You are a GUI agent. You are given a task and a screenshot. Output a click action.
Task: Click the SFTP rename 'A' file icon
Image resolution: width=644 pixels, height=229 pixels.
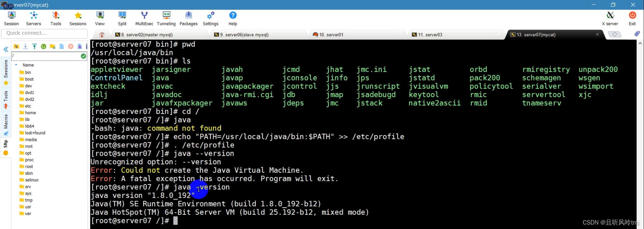tap(80, 46)
